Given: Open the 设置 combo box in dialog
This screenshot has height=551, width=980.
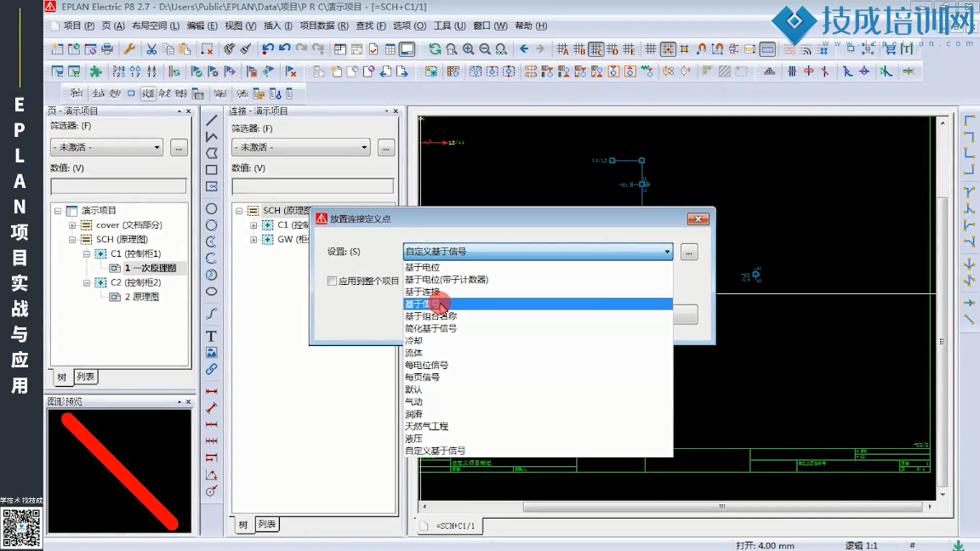Looking at the screenshot, I should pyautogui.click(x=538, y=252).
